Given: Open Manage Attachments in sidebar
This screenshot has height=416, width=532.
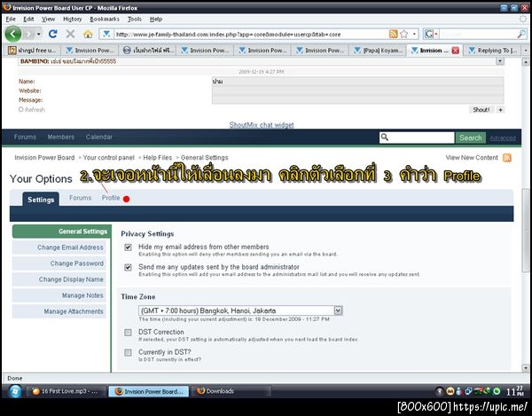Looking at the screenshot, I should [59, 311].
